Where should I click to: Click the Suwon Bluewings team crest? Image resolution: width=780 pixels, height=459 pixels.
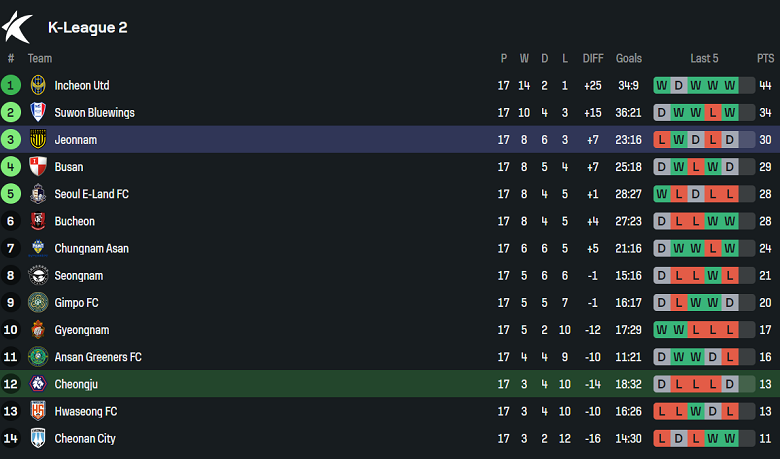pos(38,113)
